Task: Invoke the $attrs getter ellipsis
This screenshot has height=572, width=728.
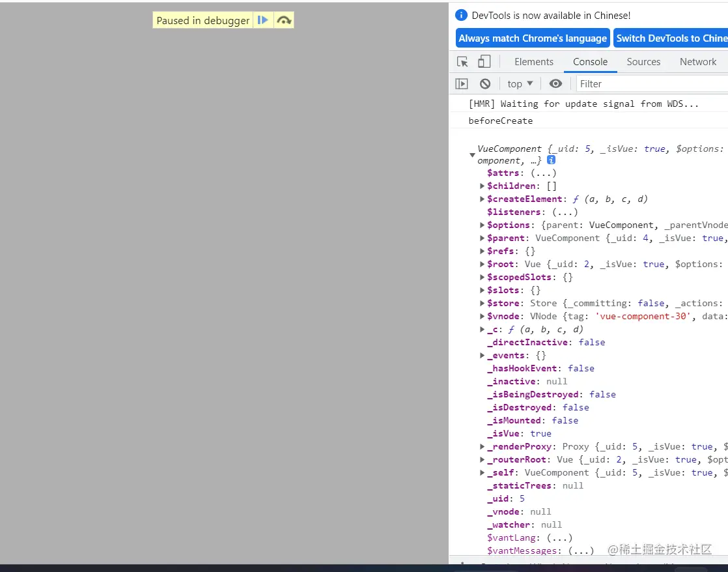Action: 543,173
